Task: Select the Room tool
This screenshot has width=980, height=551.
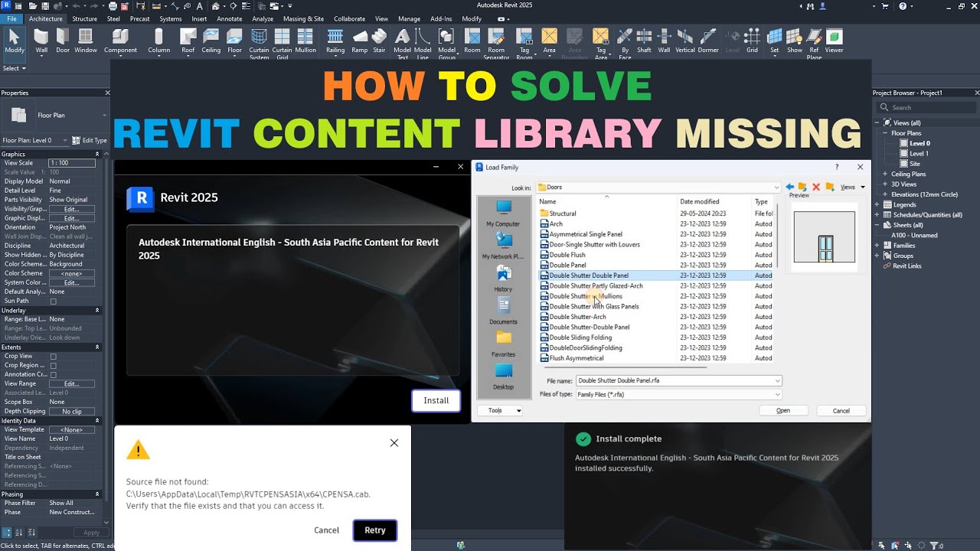Action: [472, 41]
